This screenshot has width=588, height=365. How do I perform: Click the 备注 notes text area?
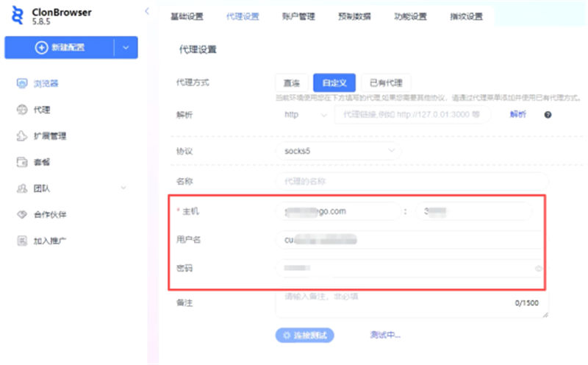(x=412, y=304)
